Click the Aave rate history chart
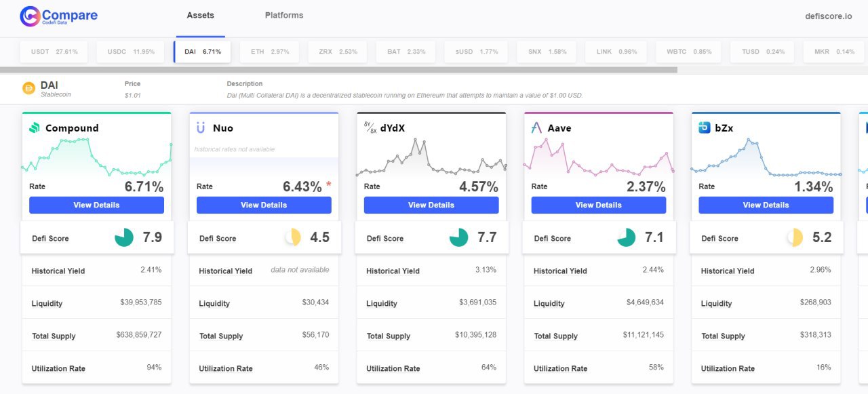 pos(599,157)
